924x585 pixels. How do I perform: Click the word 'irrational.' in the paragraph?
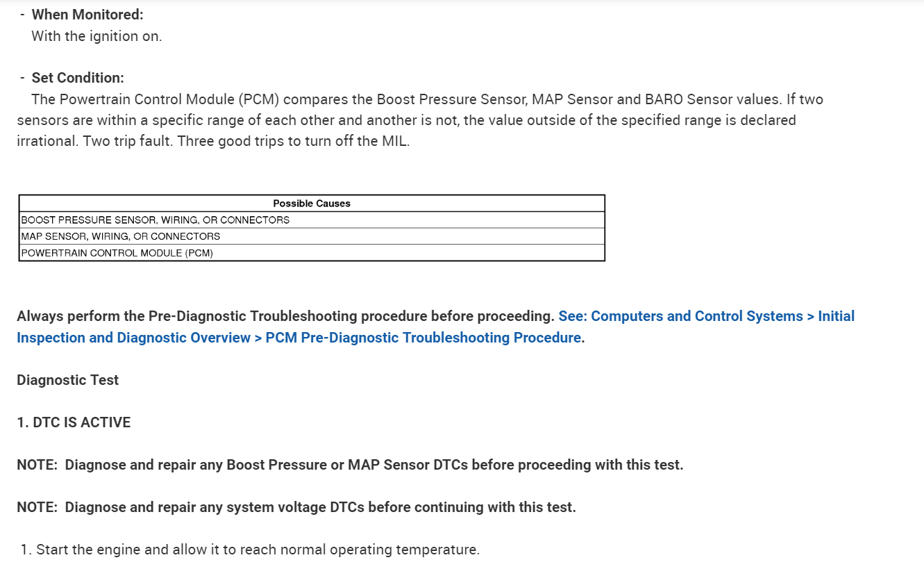tap(47, 142)
